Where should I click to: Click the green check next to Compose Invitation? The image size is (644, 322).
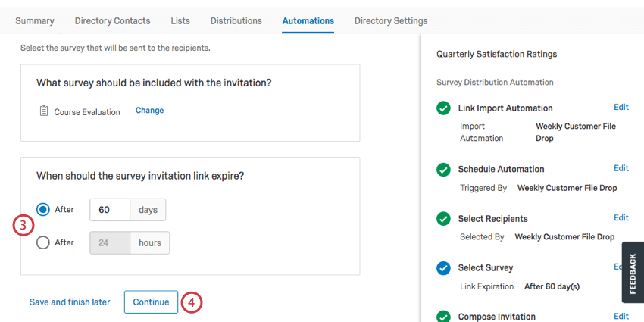443,317
